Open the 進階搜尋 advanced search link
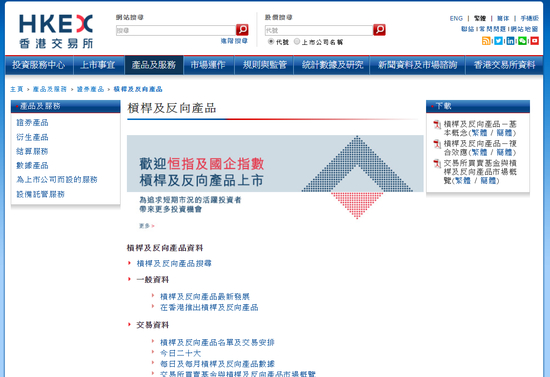The height and width of the screenshot is (377, 550). (x=234, y=41)
